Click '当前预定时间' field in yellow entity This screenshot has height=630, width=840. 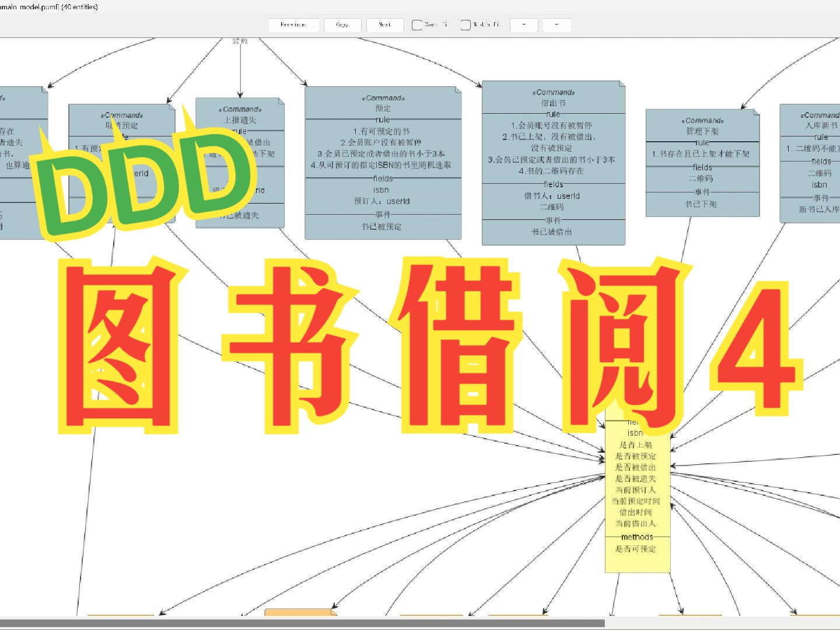[x=636, y=501]
